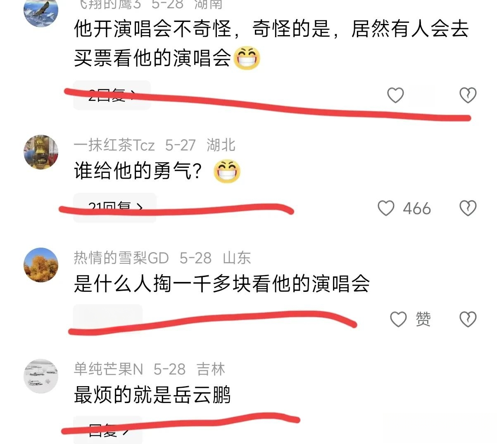This screenshot has height=444, width=504.
Task: Open username 单纯芒果N profile
Action: tap(109, 369)
